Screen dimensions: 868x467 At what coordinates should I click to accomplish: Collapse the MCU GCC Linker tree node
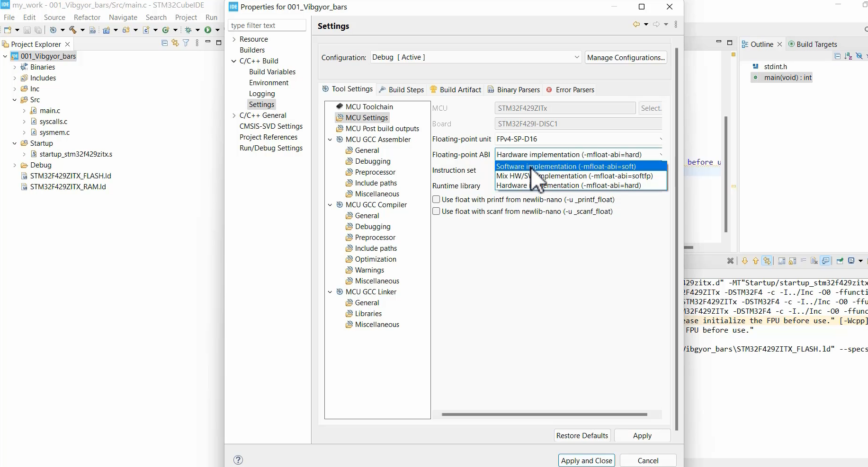(330, 292)
